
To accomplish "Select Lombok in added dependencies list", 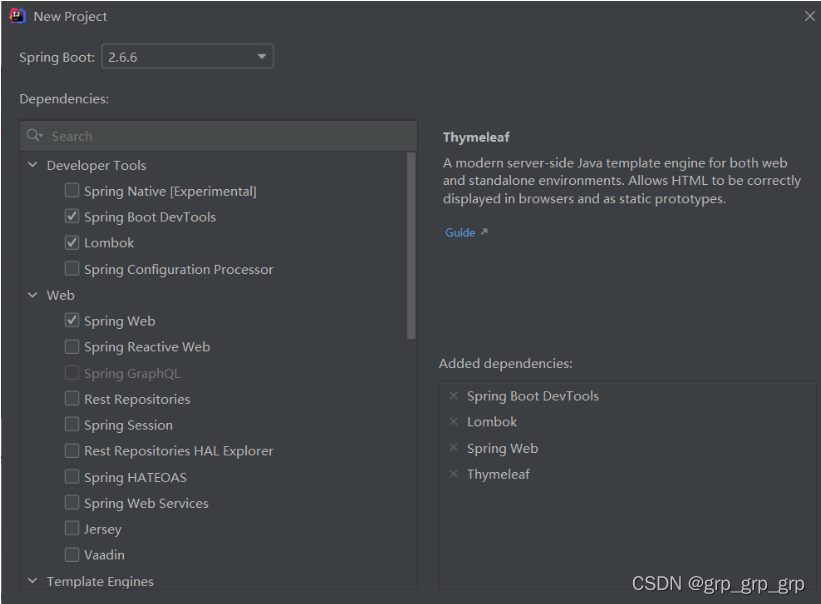I will (x=492, y=422).
